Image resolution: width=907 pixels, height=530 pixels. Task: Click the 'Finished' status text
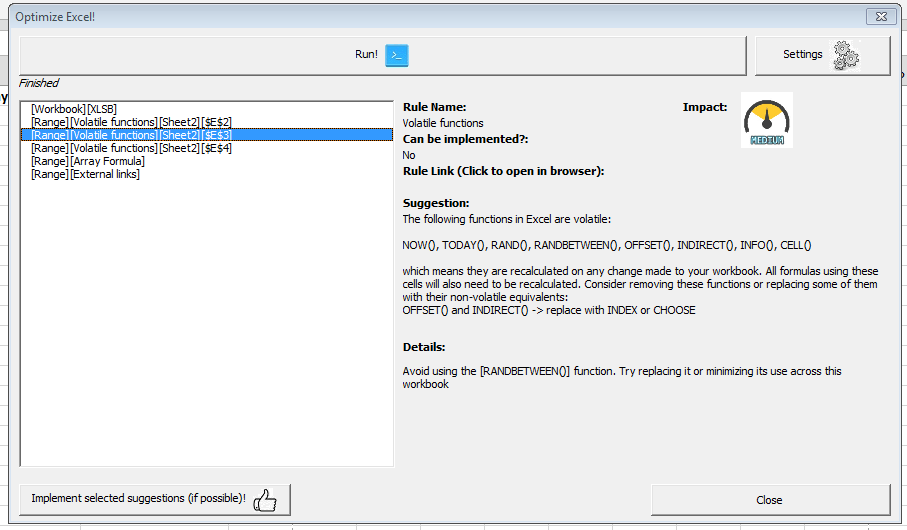pyautogui.click(x=39, y=83)
